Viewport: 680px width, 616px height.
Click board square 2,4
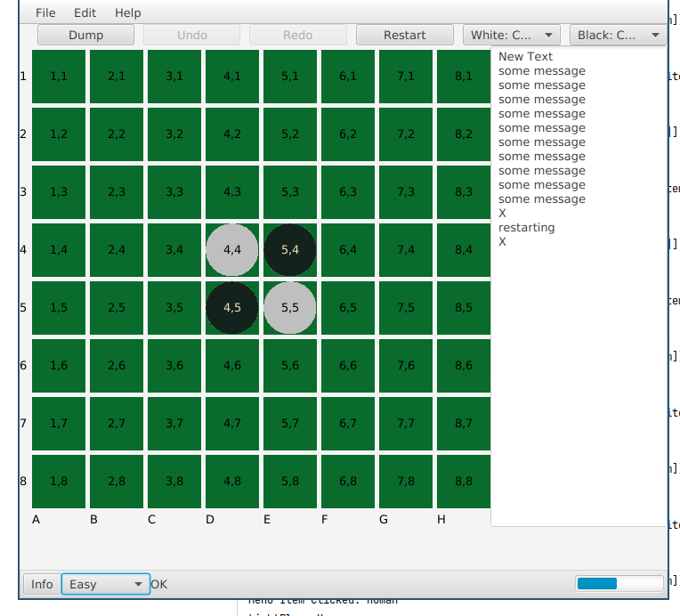(x=117, y=250)
